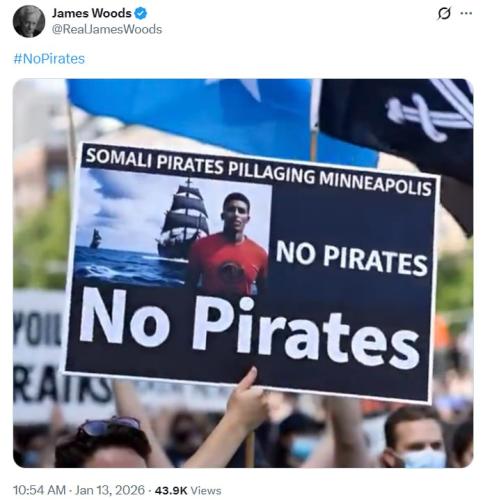This screenshot has height=500, width=483.
Task: Click the man in the red shirt
Action: point(230,245)
